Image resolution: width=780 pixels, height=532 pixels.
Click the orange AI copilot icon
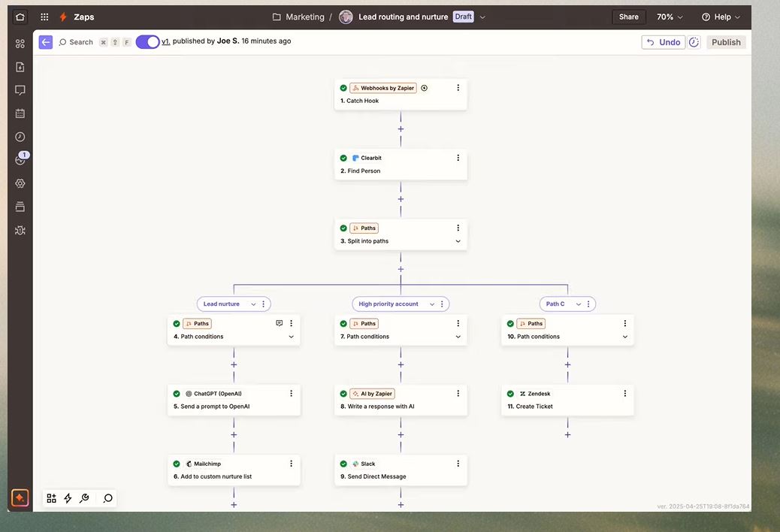coord(20,497)
